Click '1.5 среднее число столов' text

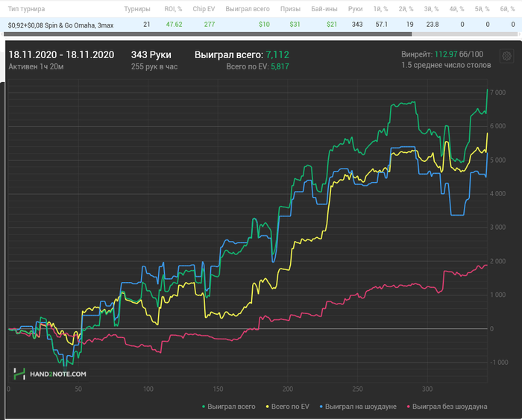click(446, 65)
